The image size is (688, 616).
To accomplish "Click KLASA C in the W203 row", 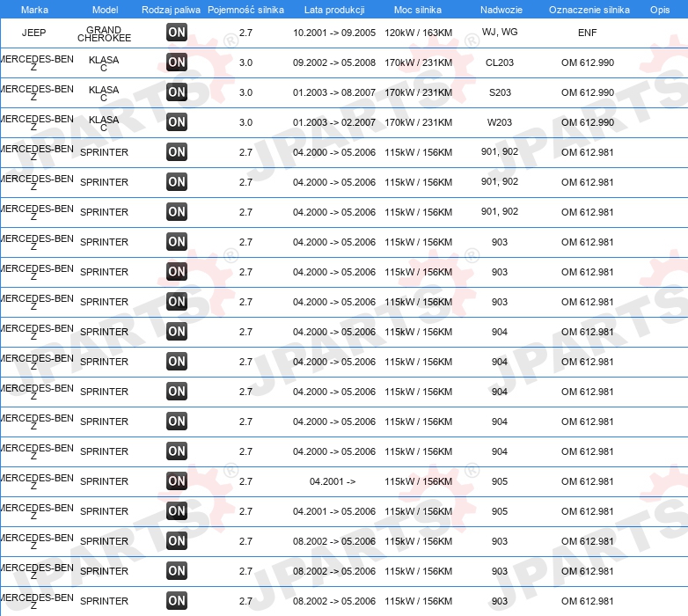I will click(x=104, y=123).
